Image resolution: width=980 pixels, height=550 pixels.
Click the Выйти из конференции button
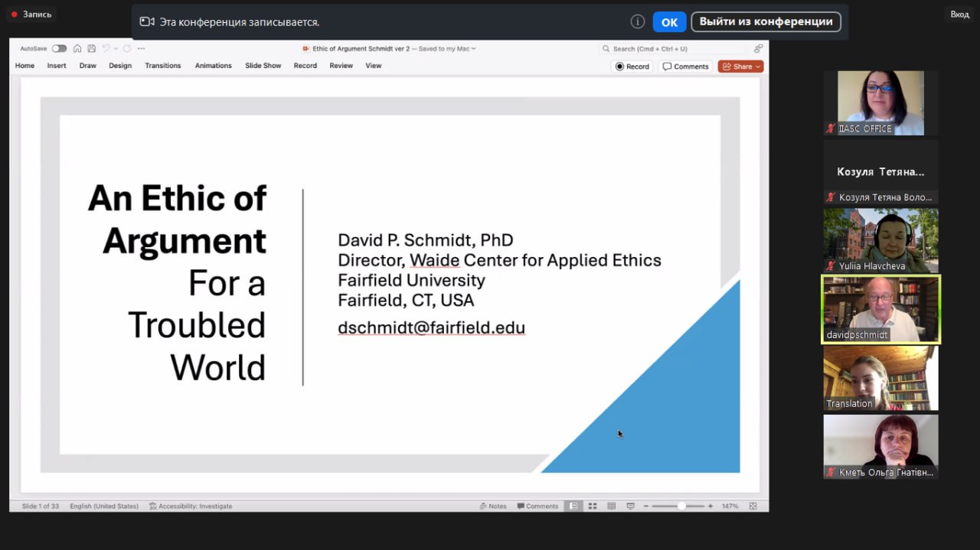(766, 21)
